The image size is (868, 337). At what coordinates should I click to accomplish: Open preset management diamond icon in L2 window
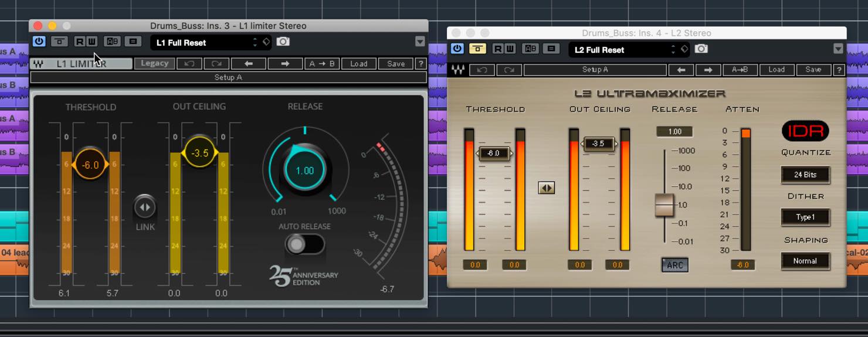pyautogui.click(x=684, y=49)
